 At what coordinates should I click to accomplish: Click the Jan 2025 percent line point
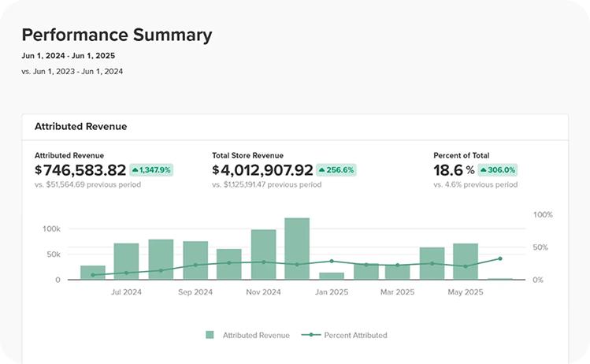click(x=332, y=261)
